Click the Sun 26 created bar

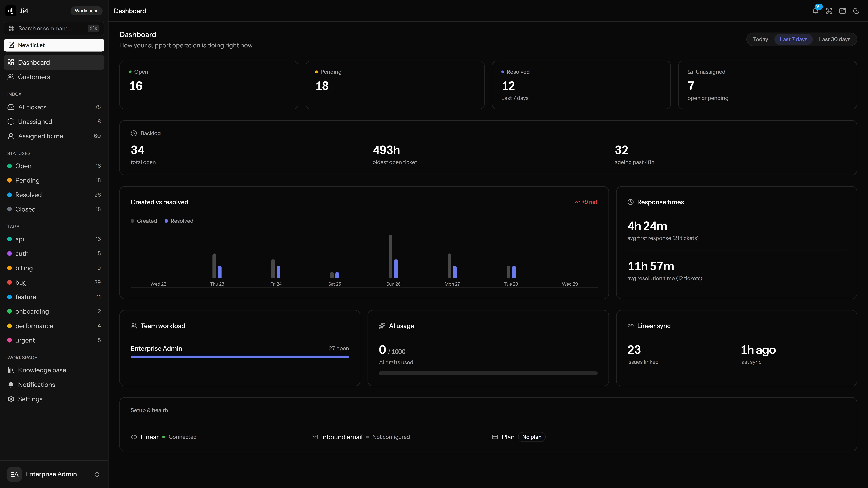coord(390,257)
